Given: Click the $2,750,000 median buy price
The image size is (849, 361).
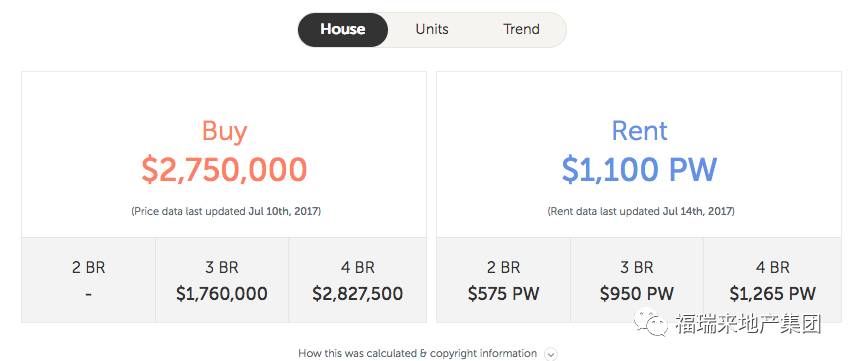Looking at the screenshot, I should coord(224,169).
